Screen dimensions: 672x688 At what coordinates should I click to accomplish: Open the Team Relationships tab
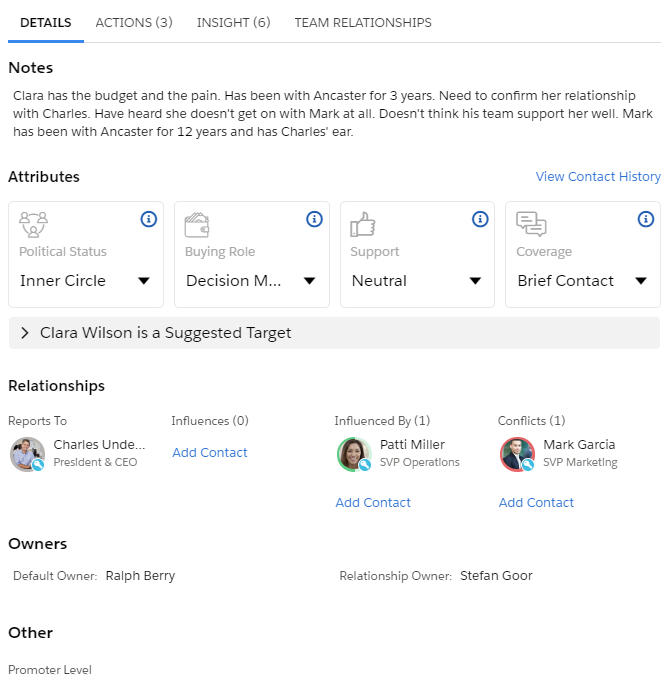tap(363, 22)
